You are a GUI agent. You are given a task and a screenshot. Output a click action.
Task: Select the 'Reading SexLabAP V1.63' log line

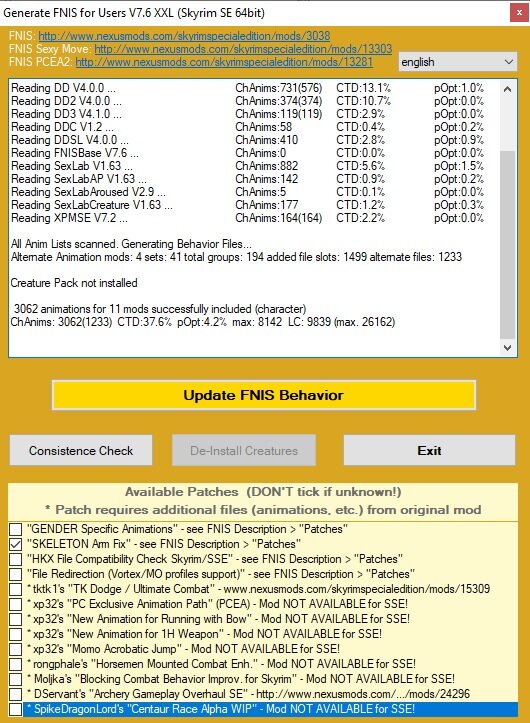click(x=247, y=178)
